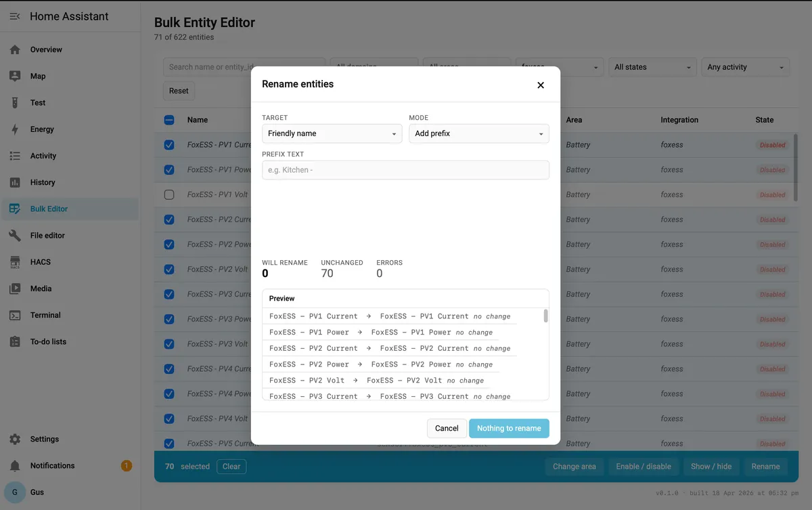The height and width of the screenshot is (510, 812).
Task: Close the Rename entities dialog
Action: pyautogui.click(x=541, y=85)
